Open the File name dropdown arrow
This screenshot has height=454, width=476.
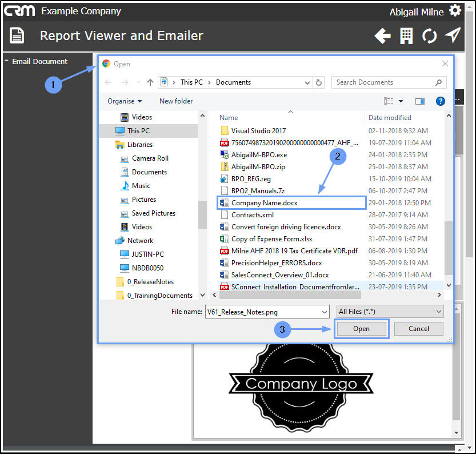pyautogui.click(x=324, y=312)
